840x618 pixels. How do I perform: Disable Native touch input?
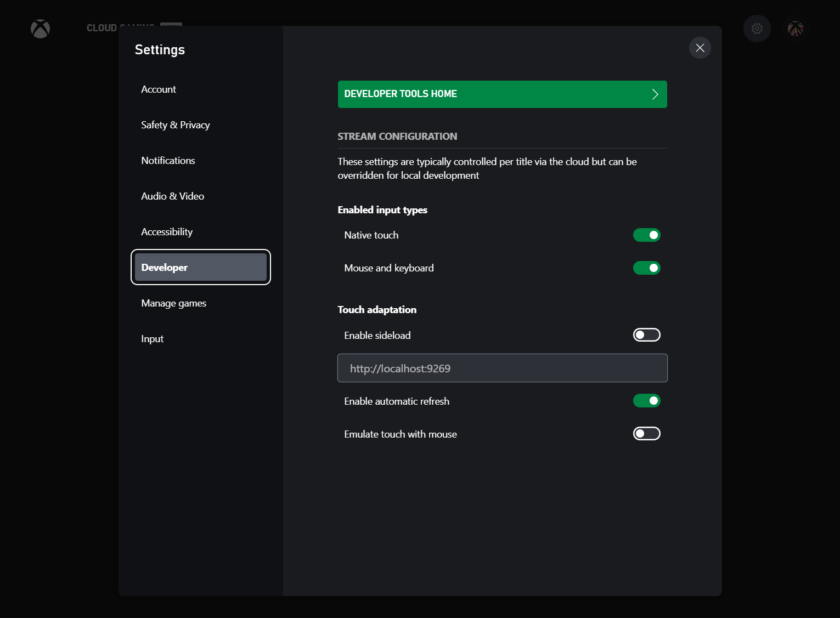[646, 235]
